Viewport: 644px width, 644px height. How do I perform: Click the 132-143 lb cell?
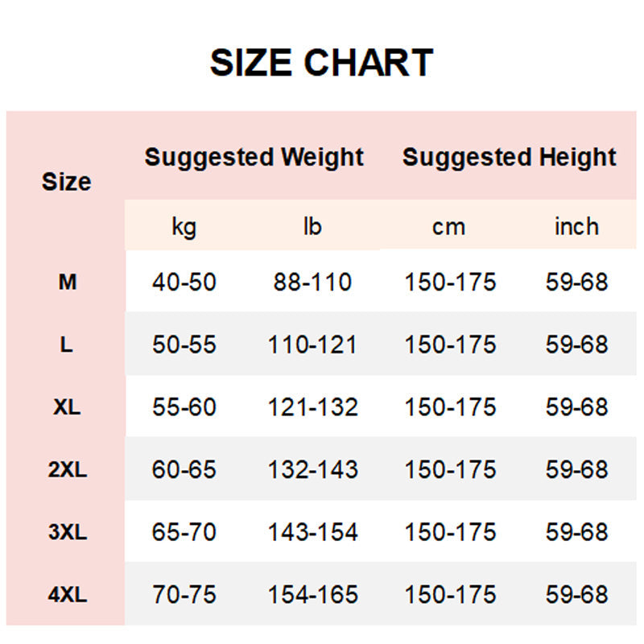312,470
